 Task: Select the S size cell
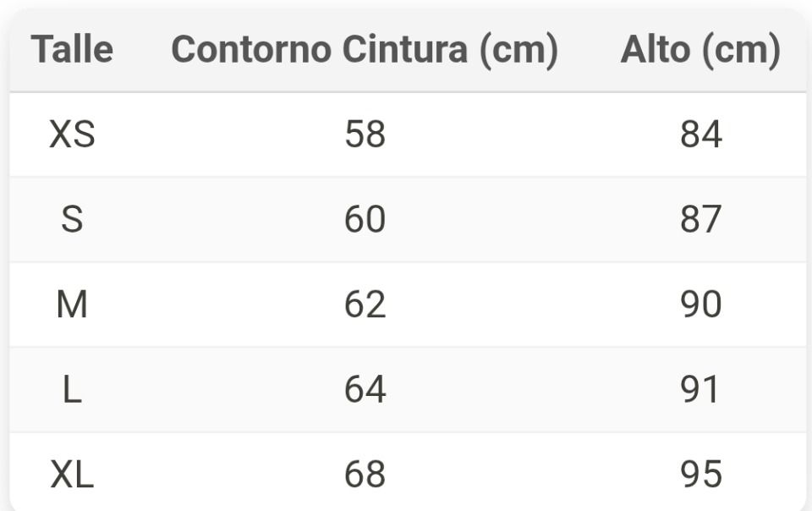tap(72, 220)
